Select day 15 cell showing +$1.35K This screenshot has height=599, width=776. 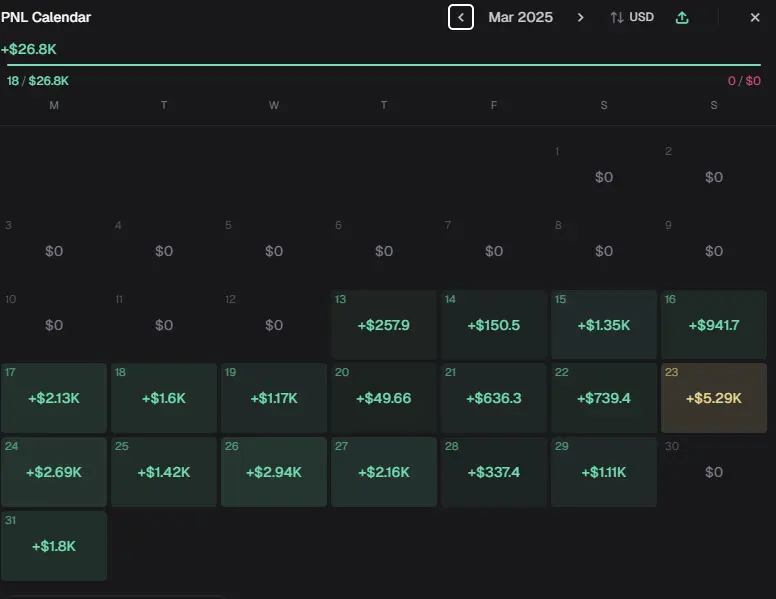[604, 324]
